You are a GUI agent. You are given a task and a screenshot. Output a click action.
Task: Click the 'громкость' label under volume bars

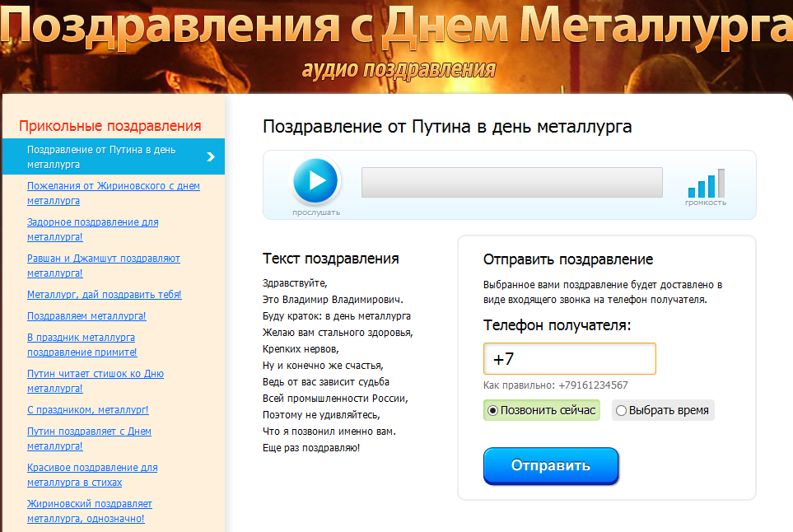click(x=706, y=203)
